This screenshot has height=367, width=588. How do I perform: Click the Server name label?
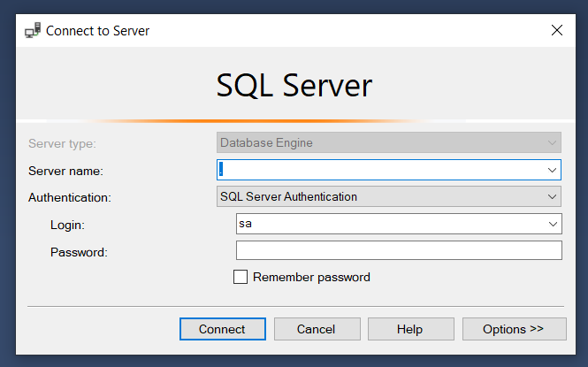click(65, 171)
